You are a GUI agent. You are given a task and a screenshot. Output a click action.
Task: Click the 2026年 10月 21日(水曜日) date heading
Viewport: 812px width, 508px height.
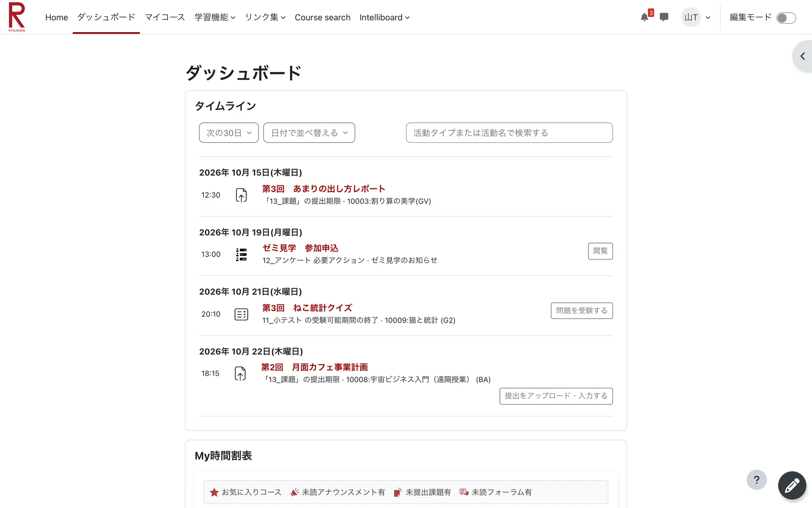(250, 292)
